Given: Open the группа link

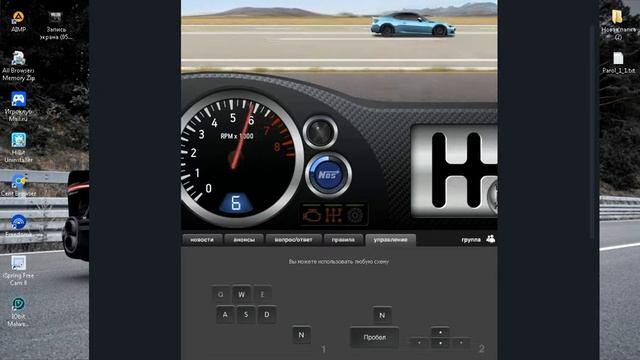Looking at the screenshot, I should click(471, 240).
